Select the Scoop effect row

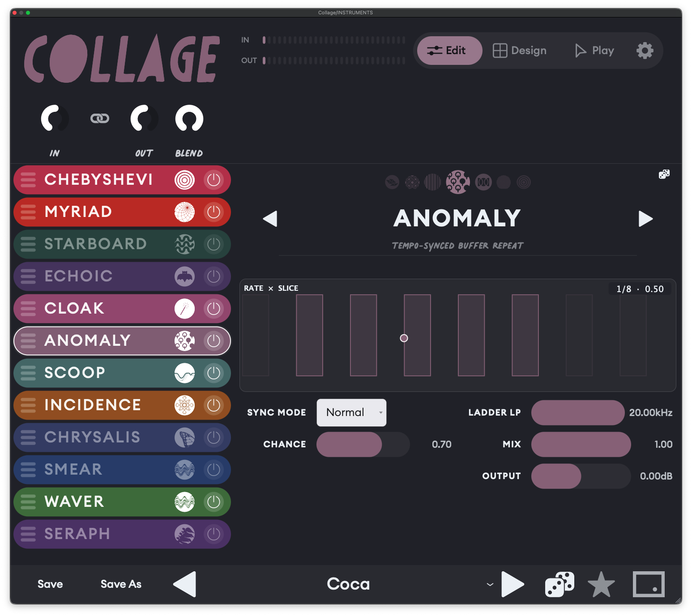(x=122, y=373)
